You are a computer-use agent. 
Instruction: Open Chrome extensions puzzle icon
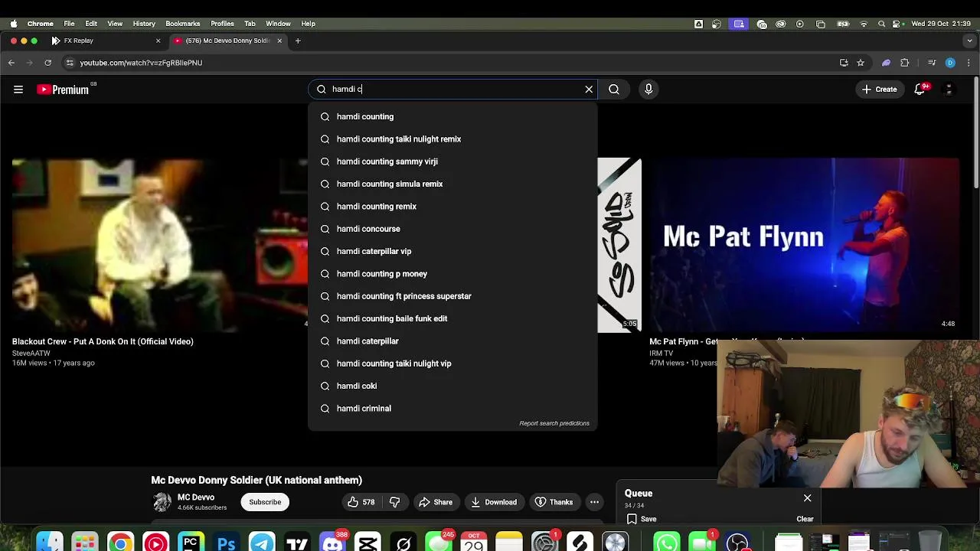[x=905, y=63]
